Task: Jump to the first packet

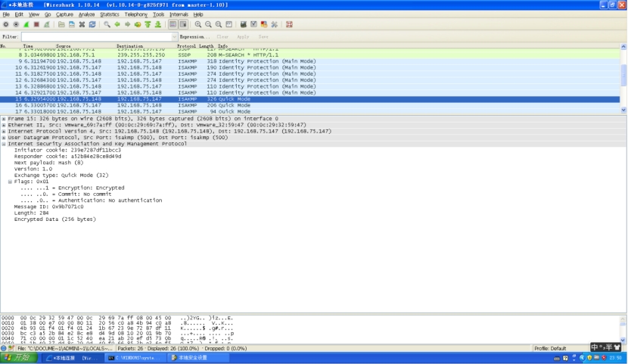Action: click(x=148, y=24)
